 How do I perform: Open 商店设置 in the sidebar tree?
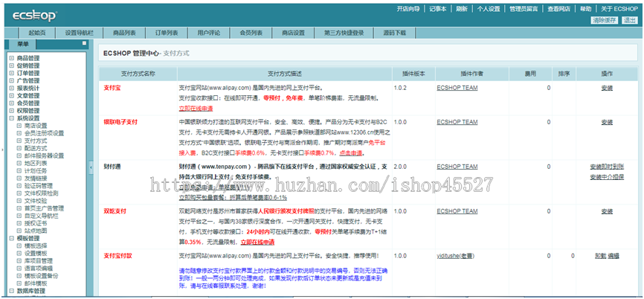(36, 126)
